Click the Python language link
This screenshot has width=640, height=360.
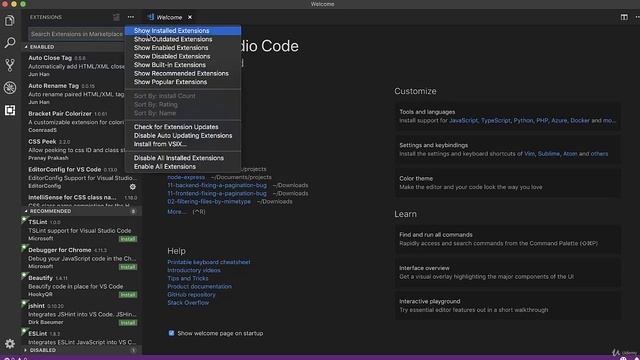[523, 120]
